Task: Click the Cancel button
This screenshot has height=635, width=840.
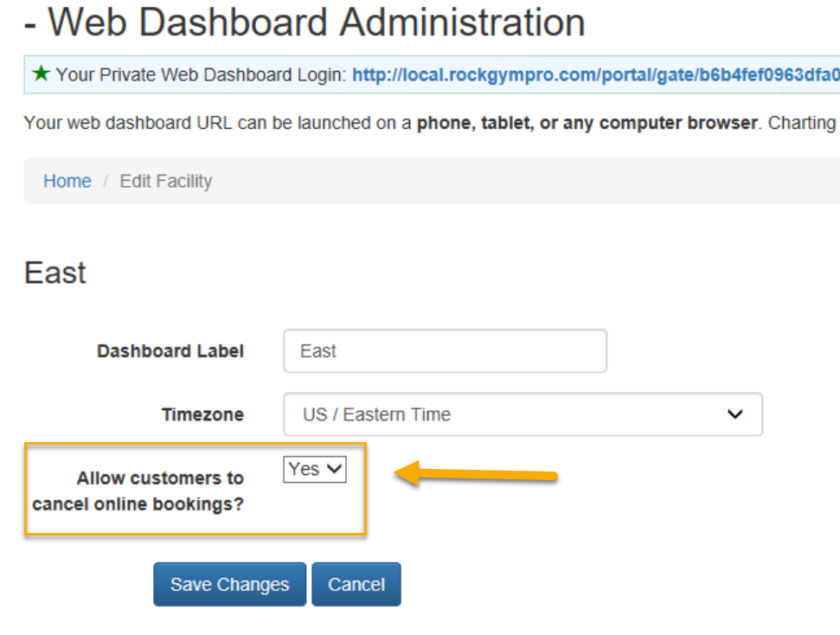Action: pyautogui.click(x=356, y=584)
